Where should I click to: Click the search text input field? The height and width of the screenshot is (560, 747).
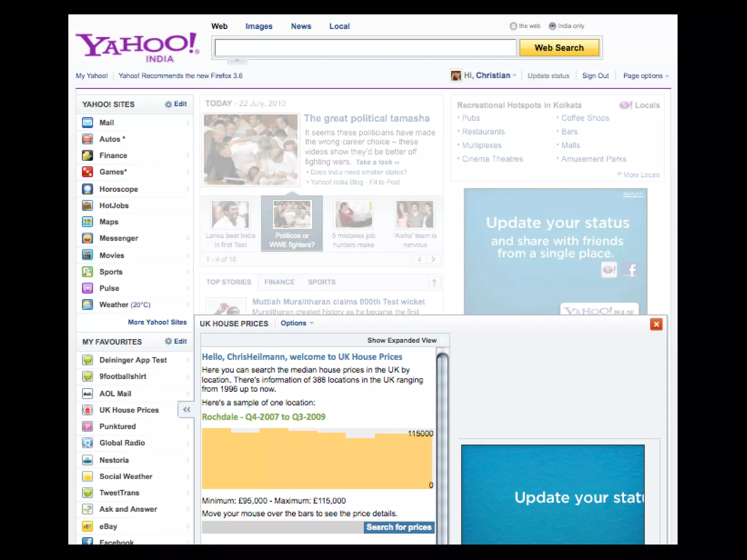365,48
